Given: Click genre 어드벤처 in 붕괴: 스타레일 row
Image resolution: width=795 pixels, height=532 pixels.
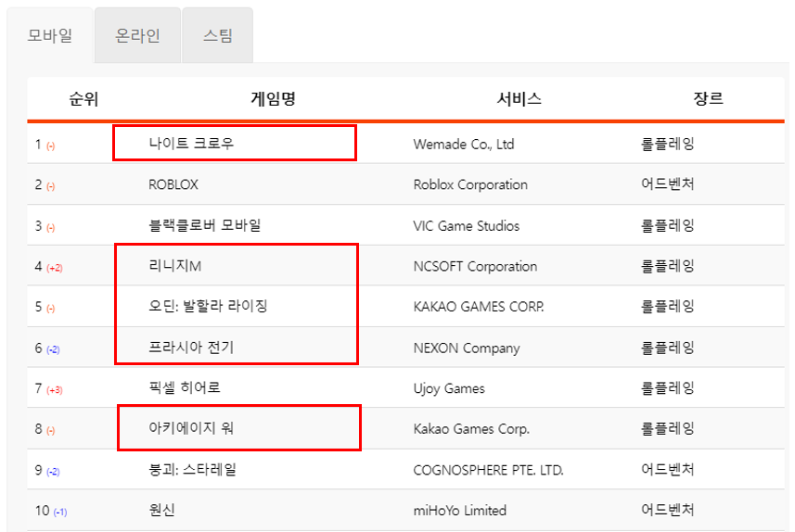Looking at the screenshot, I should click(667, 469).
